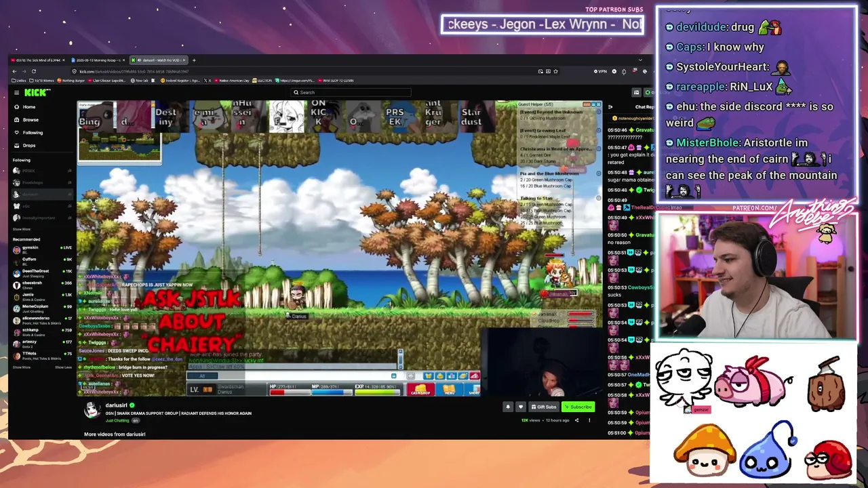
Task: Click the VPN indicator in the browser toolbar
Action: pyautogui.click(x=600, y=71)
